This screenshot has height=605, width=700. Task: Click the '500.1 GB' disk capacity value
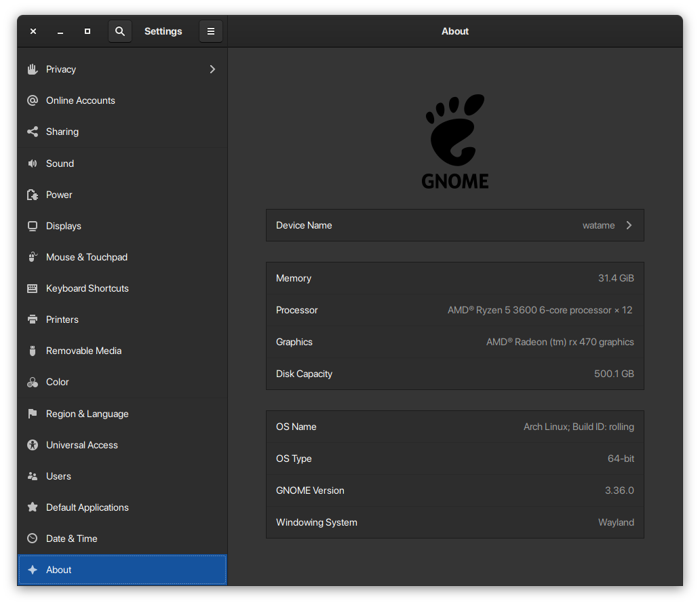pyautogui.click(x=614, y=374)
